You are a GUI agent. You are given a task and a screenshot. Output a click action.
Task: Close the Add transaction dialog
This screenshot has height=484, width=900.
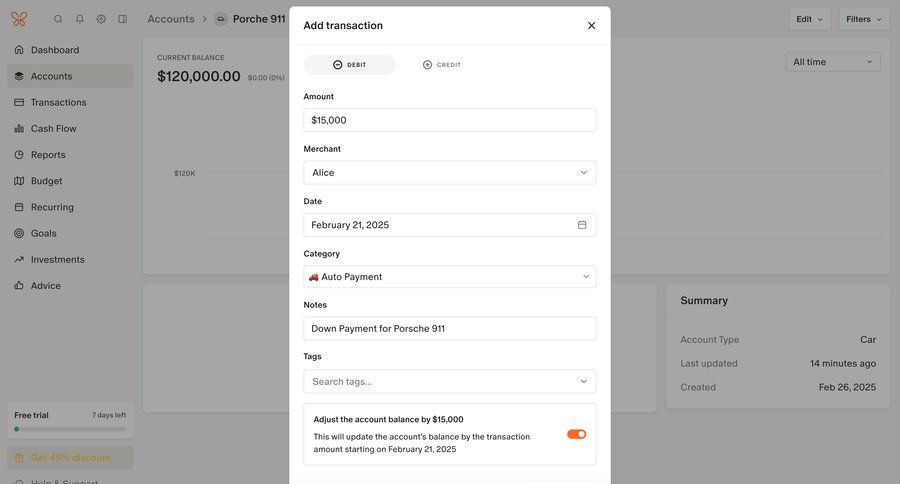[x=591, y=25]
